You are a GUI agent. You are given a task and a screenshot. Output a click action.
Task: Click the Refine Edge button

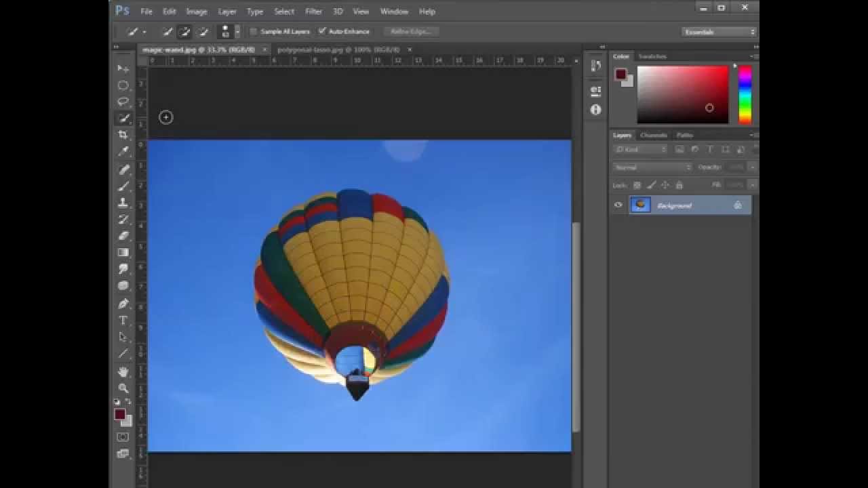(411, 31)
